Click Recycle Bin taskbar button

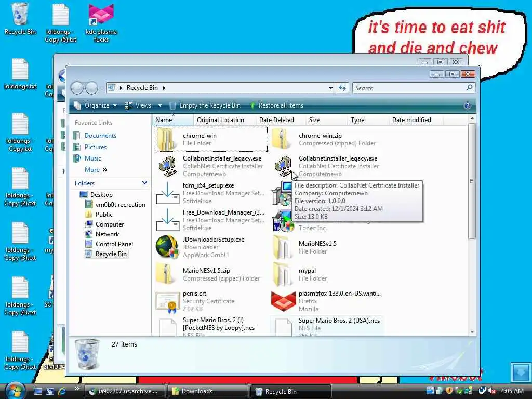pyautogui.click(x=290, y=391)
